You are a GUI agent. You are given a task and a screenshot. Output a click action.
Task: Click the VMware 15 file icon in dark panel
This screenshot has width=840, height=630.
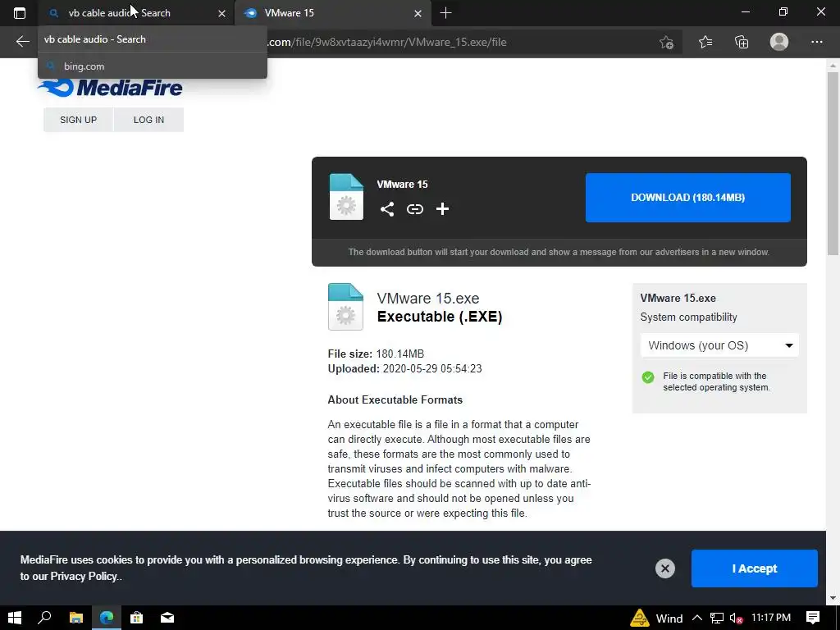[x=346, y=197]
